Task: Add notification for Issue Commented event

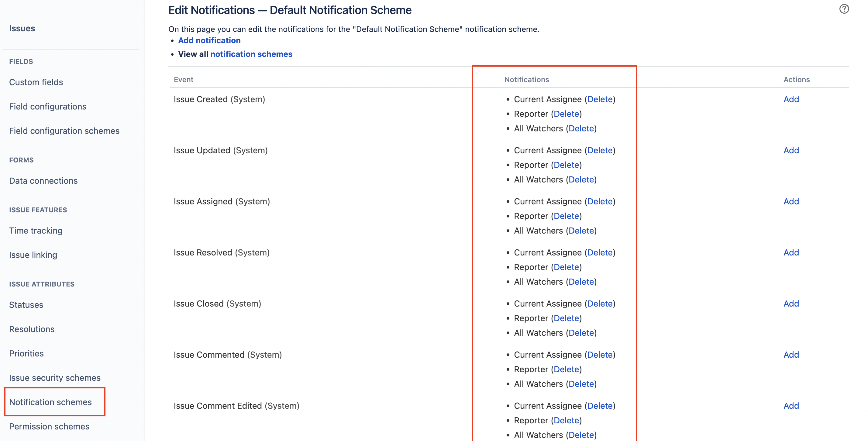Action: 791,355
